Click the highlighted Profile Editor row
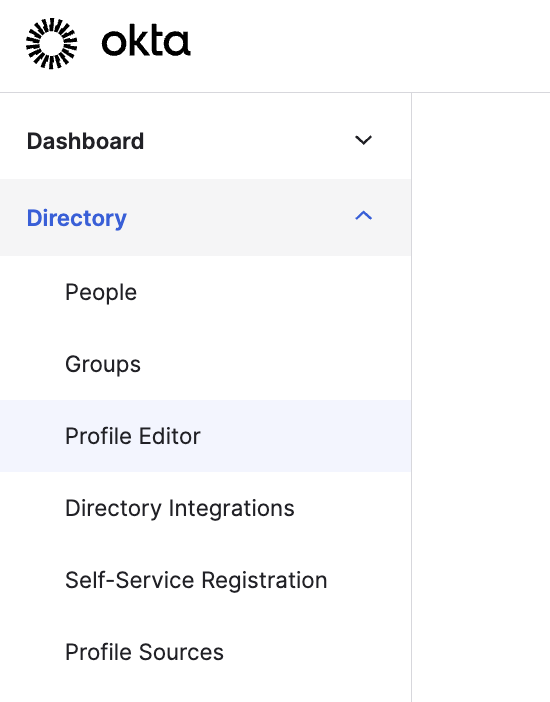The height and width of the screenshot is (702, 550). tap(206, 436)
